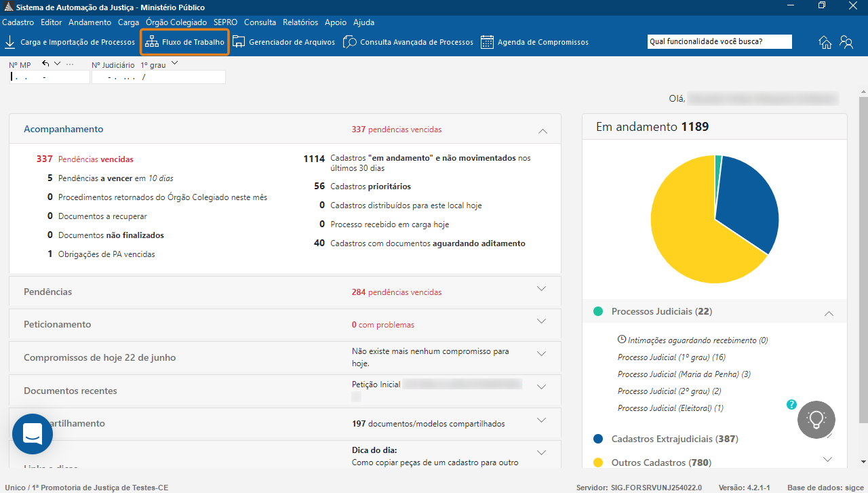868x493 pixels.
Task: Click Procedimentos retornados do Órgão Colegiado
Action: pyautogui.click(x=157, y=197)
